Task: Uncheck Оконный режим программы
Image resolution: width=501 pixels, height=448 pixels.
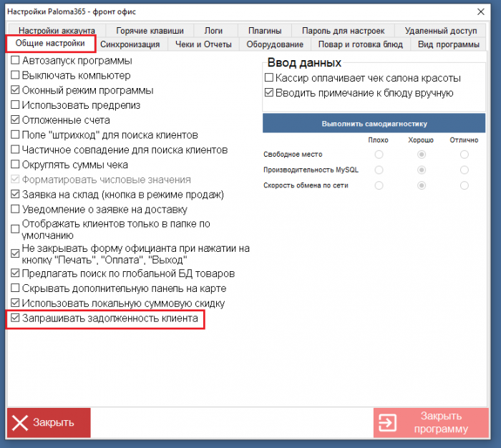Action: (15, 91)
